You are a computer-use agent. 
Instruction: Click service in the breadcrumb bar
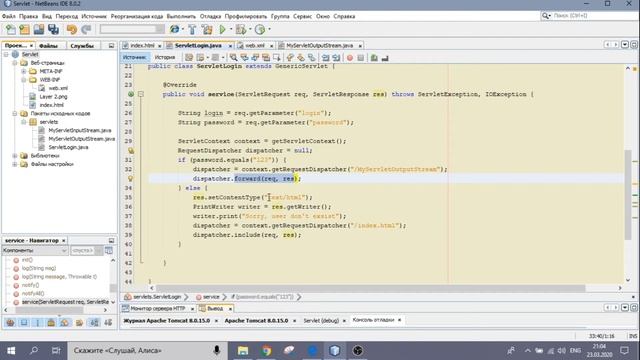point(211,297)
